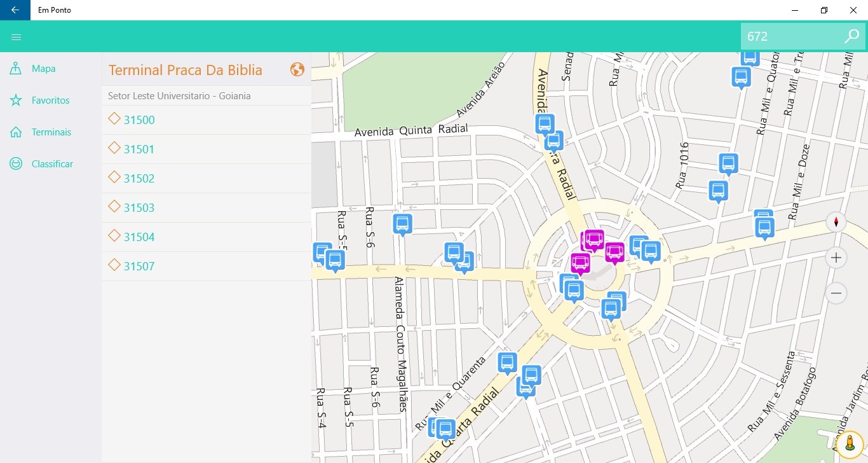Open the hamburger navigation menu
The image size is (868, 463).
click(17, 37)
